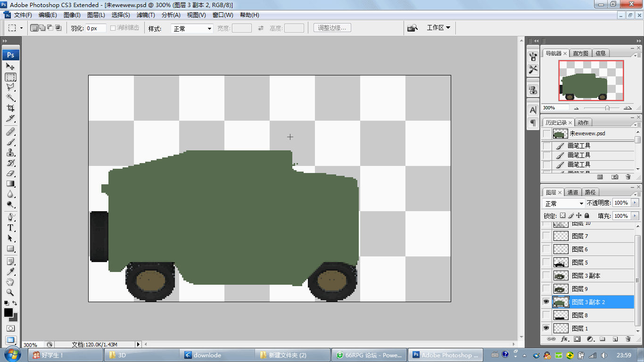Viewport: 644px width, 362px height.
Task: Click the foreground color swatch
Action: tap(8, 313)
